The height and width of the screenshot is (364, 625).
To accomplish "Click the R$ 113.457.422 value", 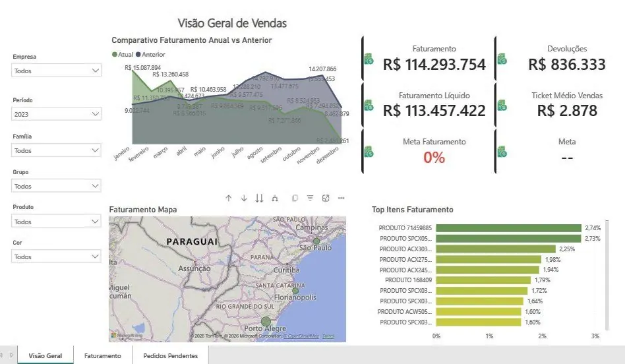I will click(x=434, y=111).
